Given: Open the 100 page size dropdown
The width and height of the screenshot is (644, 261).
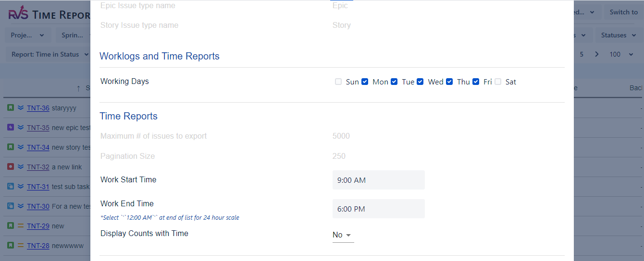Looking at the screenshot, I should [x=621, y=54].
